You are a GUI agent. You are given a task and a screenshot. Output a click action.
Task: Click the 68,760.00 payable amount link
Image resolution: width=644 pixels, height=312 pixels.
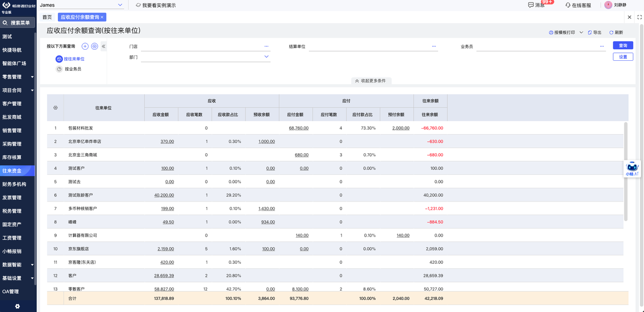tap(299, 128)
